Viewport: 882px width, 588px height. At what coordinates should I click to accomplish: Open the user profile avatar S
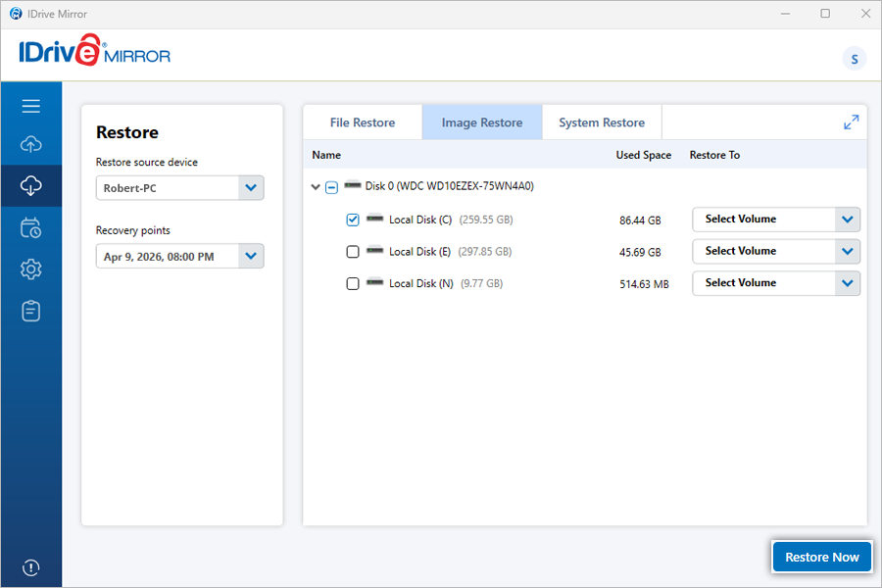[x=854, y=59]
